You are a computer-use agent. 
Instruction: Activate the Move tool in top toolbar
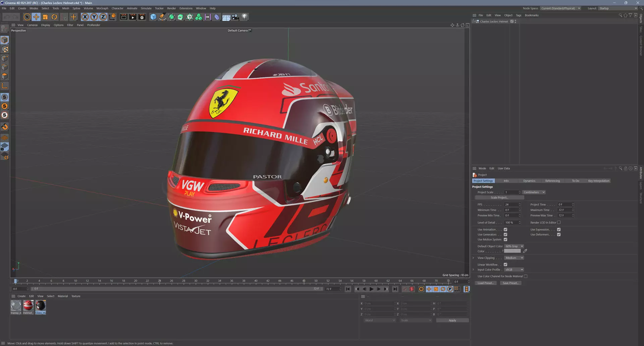click(x=36, y=17)
